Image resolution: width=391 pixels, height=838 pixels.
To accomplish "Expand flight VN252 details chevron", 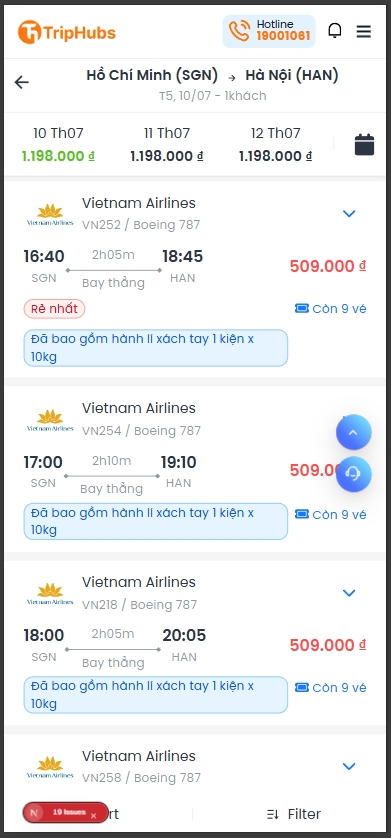I will click(349, 213).
